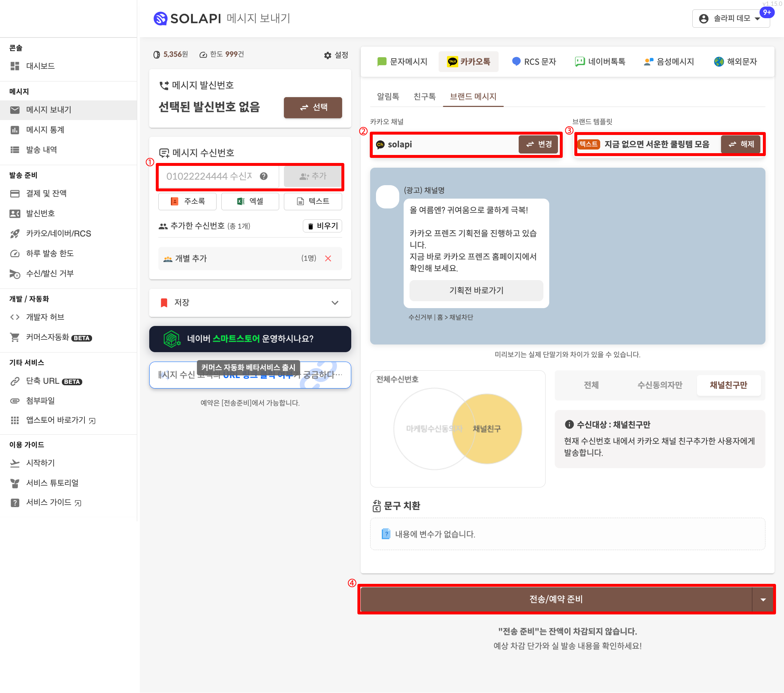
Task: Click the 개별 추가 recipient group row
Action: pos(250,259)
